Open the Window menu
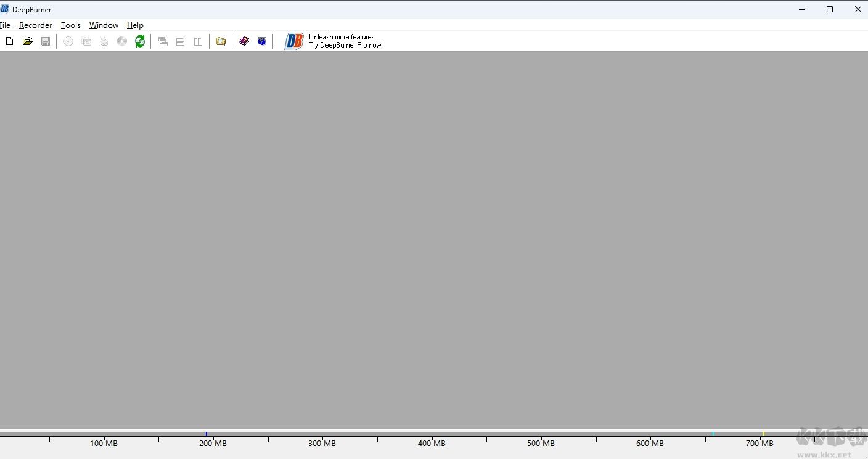The image size is (868, 459). [104, 25]
